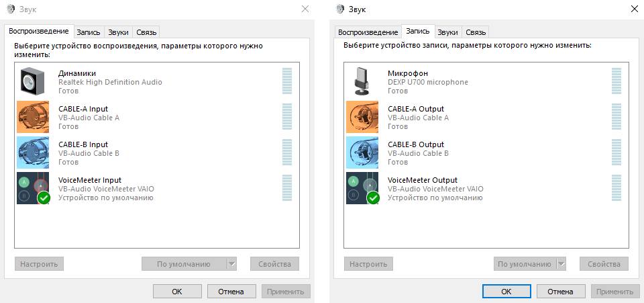Select the Динамики speaker device icon

click(33, 81)
